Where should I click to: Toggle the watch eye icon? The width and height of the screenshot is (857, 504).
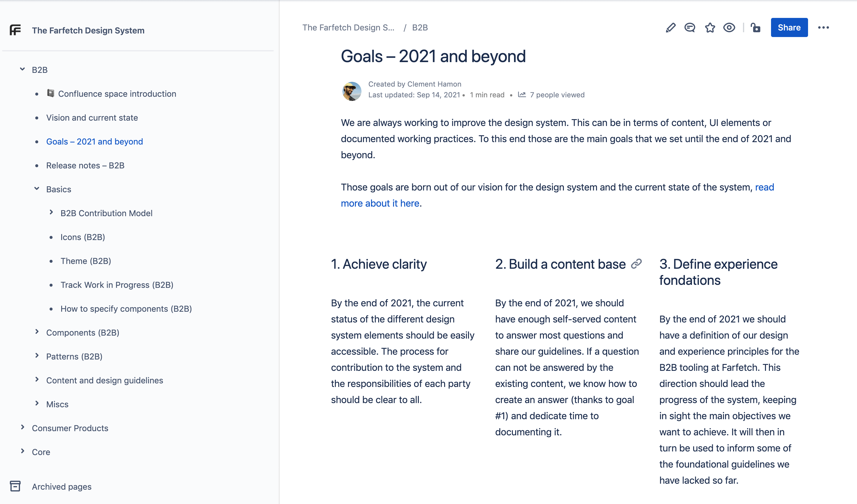[729, 27]
